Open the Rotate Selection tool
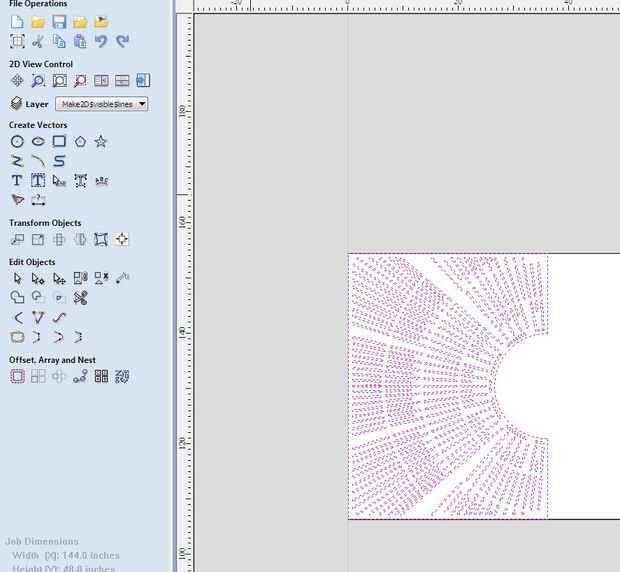The width and height of the screenshot is (620, 572). (59, 240)
